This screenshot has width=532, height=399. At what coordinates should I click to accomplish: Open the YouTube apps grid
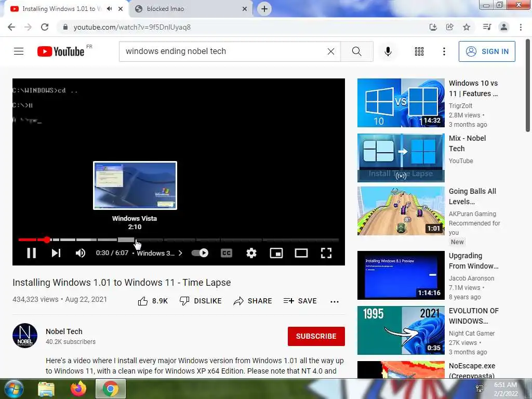pos(419,51)
